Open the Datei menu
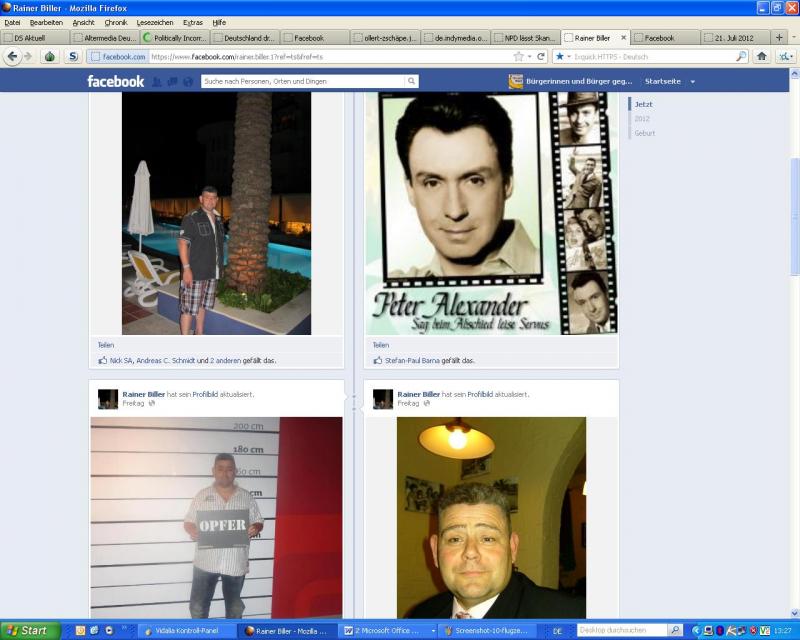The width and height of the screenshot is (800, 640). (12, 22)
